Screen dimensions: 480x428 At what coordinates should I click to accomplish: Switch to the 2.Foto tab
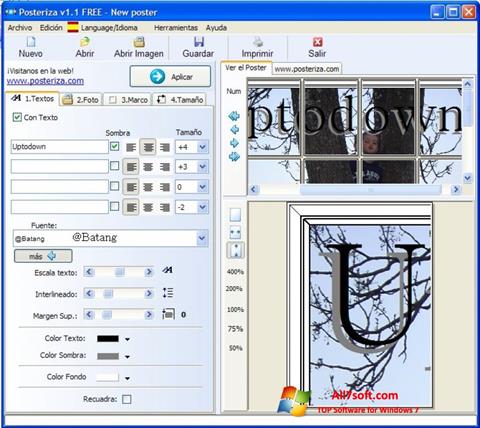pos(82,99)
